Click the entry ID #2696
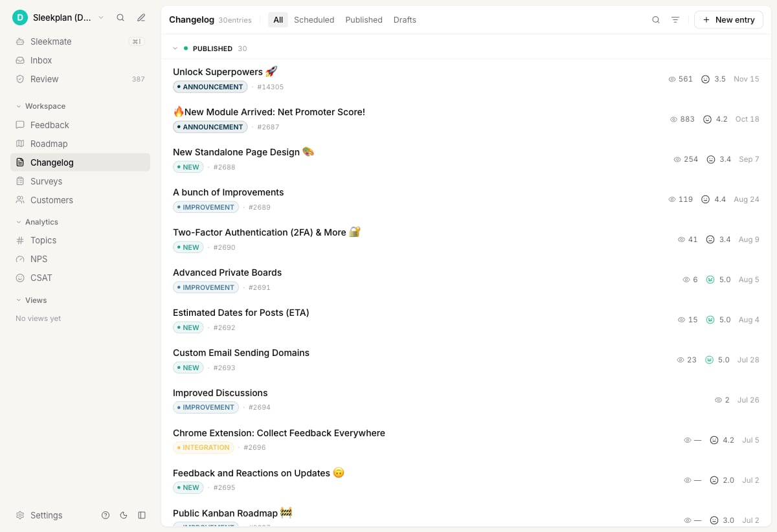This screenshot has height=532, width=777. (x=254, y=447)
